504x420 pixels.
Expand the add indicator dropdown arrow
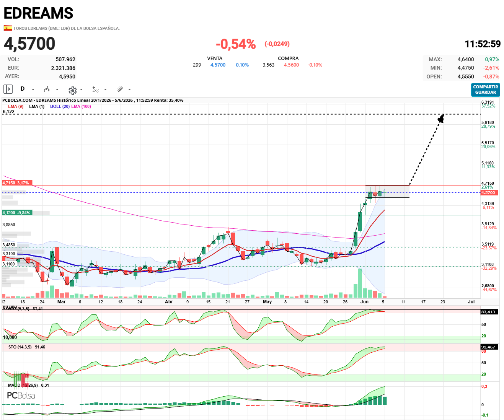105,90
